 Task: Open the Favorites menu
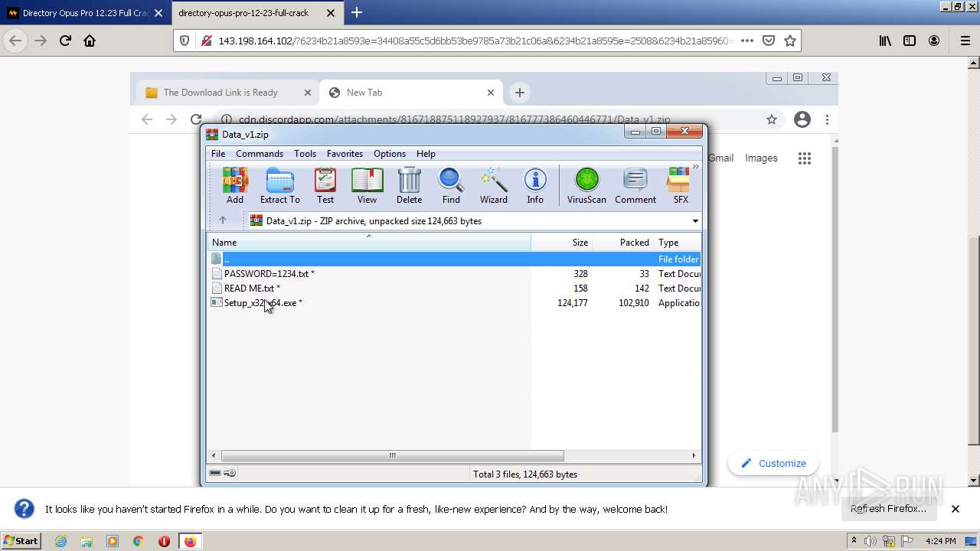point(345,154)
